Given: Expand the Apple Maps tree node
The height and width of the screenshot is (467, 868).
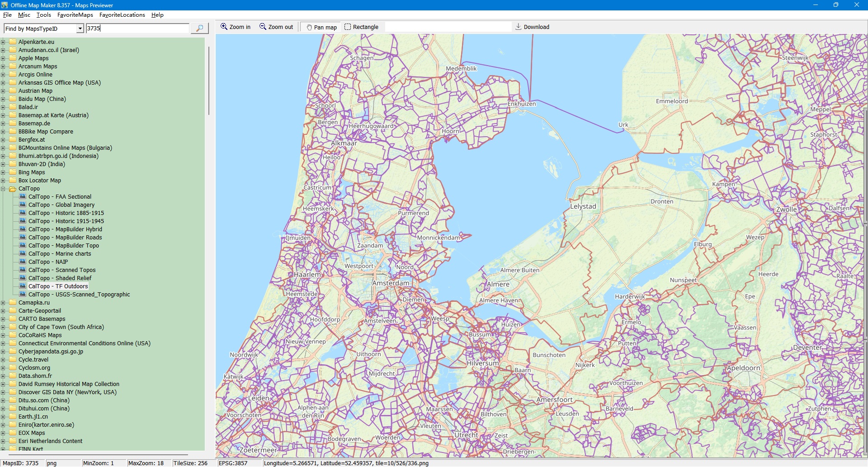Looking at the screenshot, I should (3, 58).
